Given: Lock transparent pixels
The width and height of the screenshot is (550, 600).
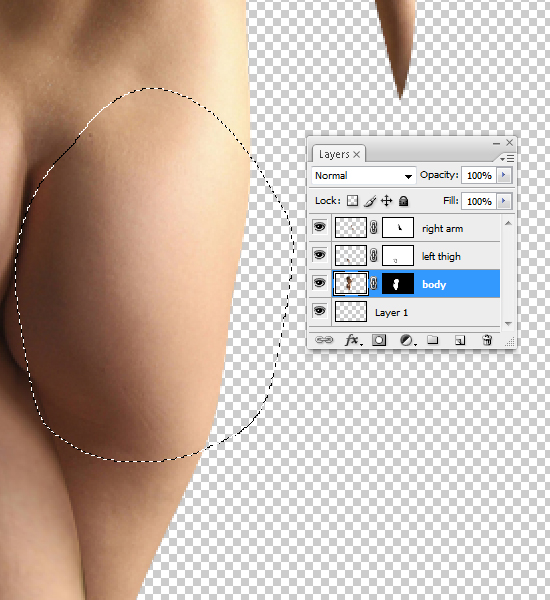Looking at the screenshot, I should [x=353, y=201].
